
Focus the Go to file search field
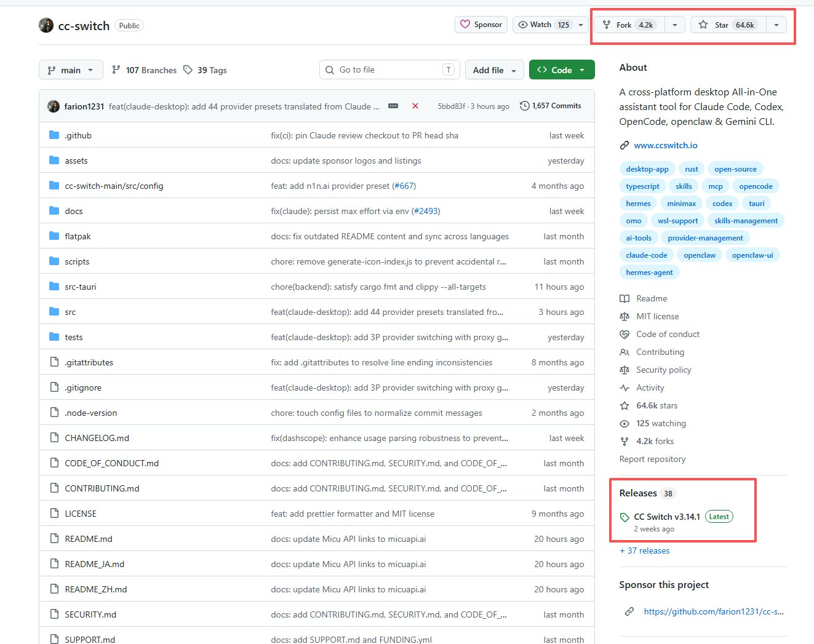389,70
